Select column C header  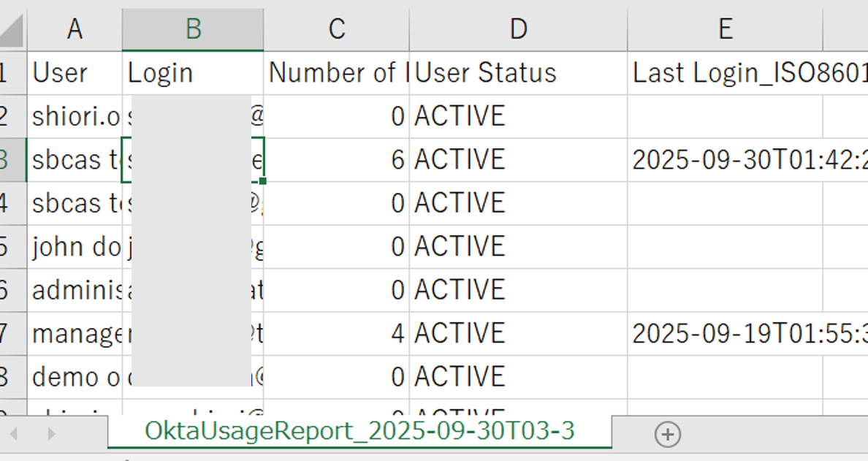coord(336,29)
